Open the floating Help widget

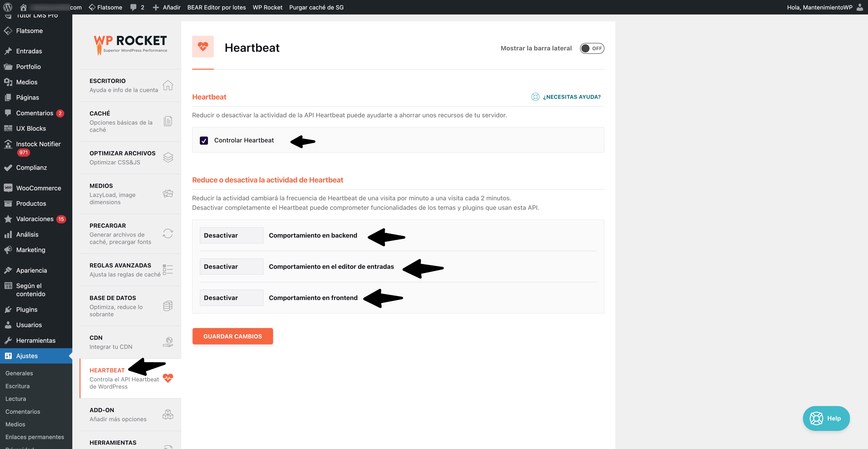coord(826,418)
